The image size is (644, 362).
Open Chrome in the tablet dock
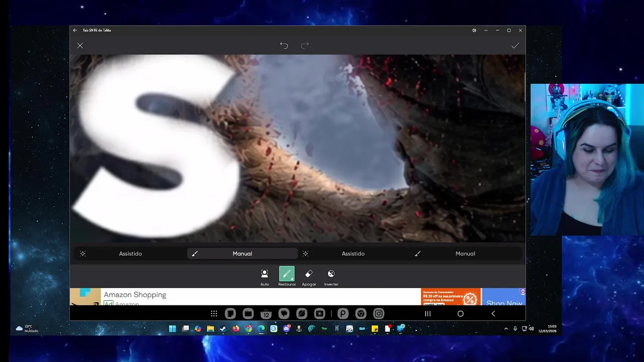361,314
